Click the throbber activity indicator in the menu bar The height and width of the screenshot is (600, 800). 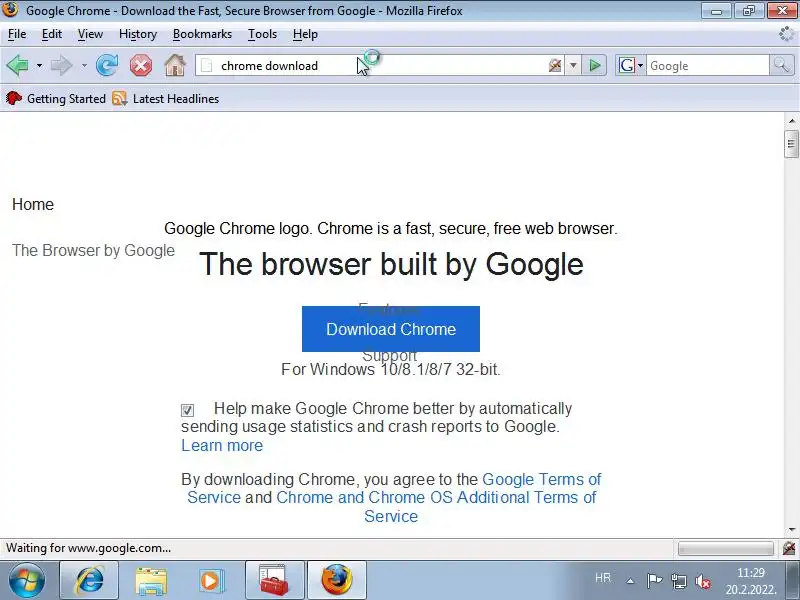[x=787, y=34]
